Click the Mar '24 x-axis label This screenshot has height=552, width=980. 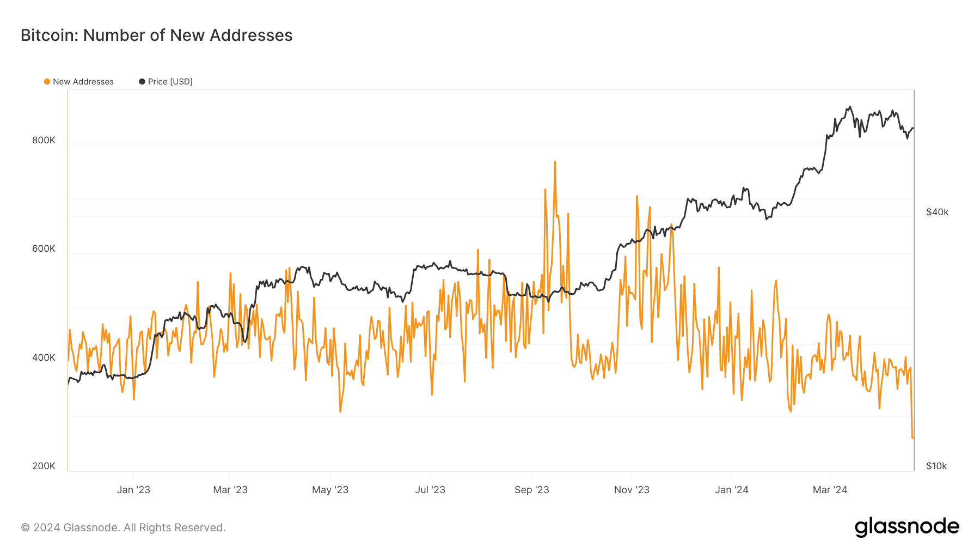coord(830,490)
